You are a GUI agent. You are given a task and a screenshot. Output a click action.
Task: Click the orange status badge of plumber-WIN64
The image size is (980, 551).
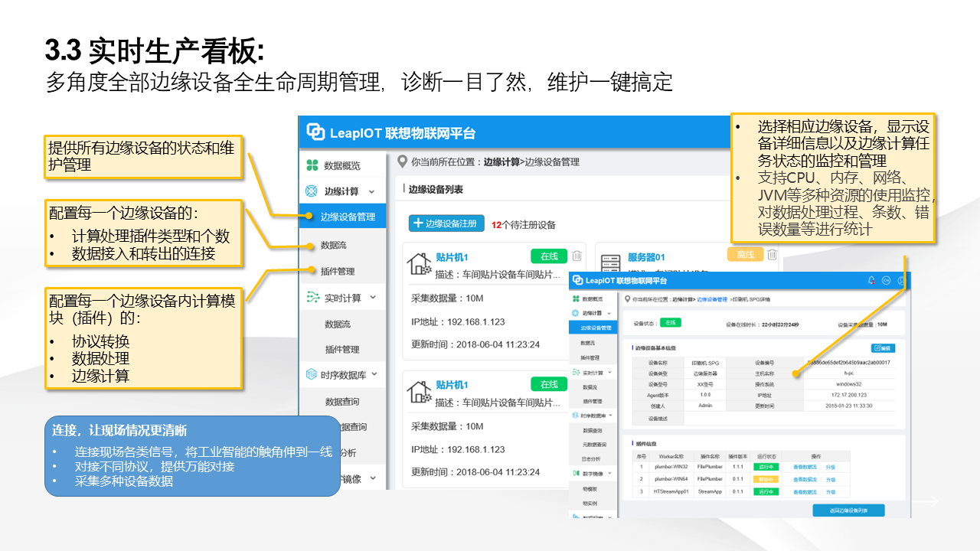[766, 479]
